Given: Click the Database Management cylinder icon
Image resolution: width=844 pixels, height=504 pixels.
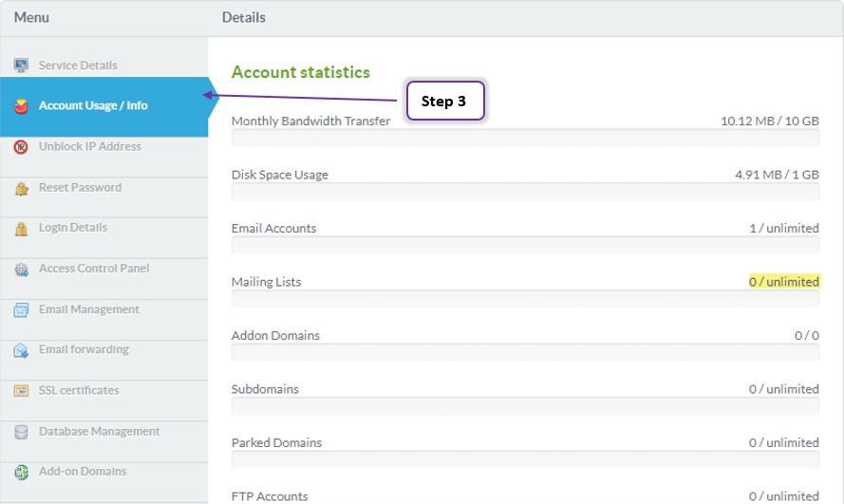Looking at the screenshot, I should [21, 432].
